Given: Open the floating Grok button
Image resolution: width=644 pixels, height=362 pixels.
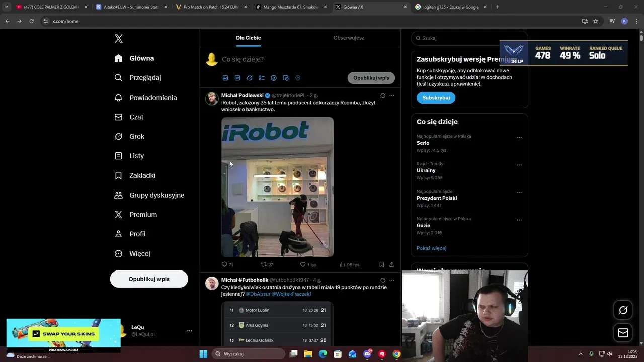Looking at the screenshot, I should click(x=623, y=310).
